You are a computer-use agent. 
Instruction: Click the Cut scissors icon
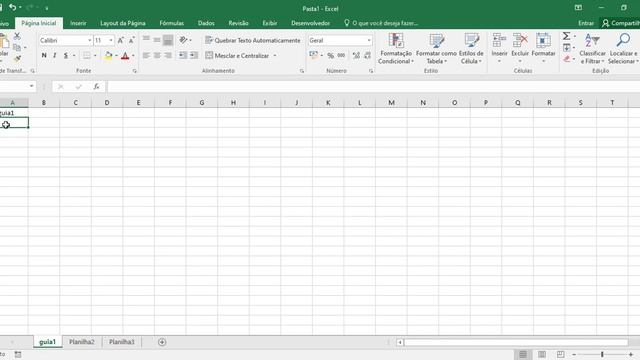click(x=17, y=36)
